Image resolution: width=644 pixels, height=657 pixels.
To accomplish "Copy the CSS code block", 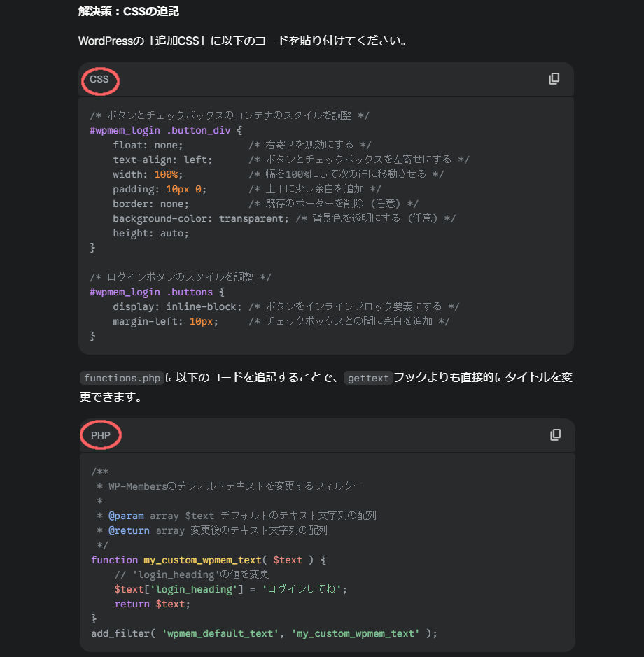I will 554,79.
